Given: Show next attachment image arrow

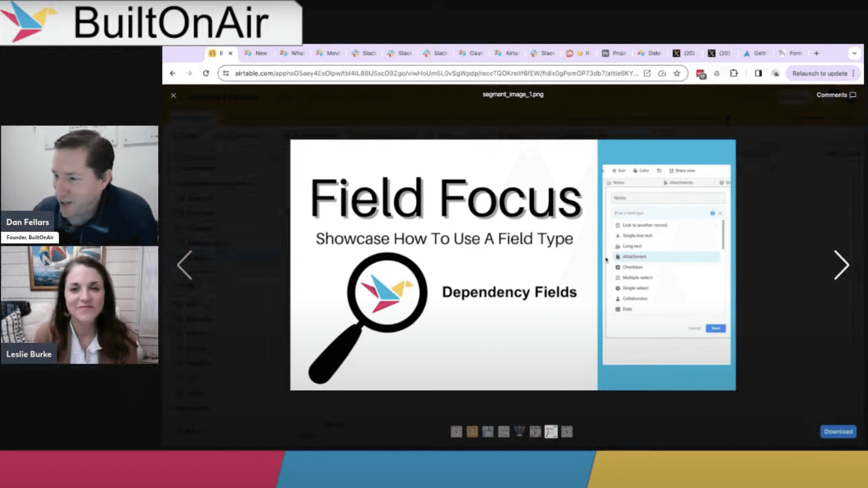Looking at the screenshot, I should pyautogui.click(x=841, y=265).
